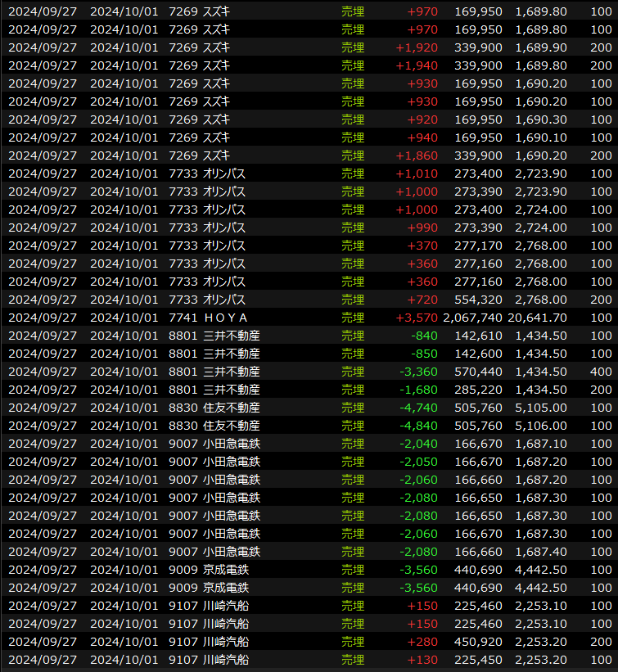Image resolution: width=618 pixels, height=672 pixels.
Task: Click the -1,680 loss for 三井不動産
Action: pyautogui.click(x=418, y=390)
